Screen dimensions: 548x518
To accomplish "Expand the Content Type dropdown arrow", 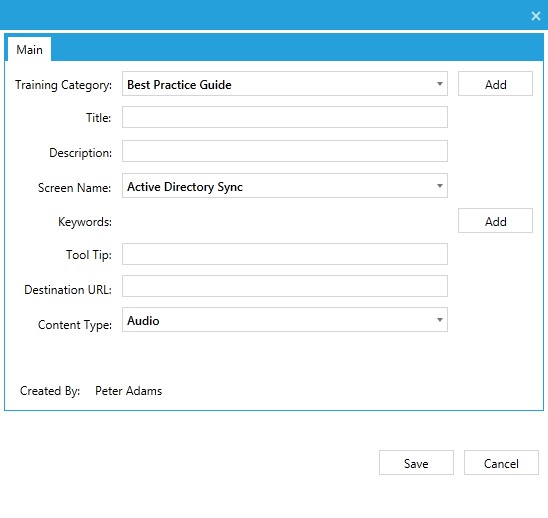I will tap(440, 319).
